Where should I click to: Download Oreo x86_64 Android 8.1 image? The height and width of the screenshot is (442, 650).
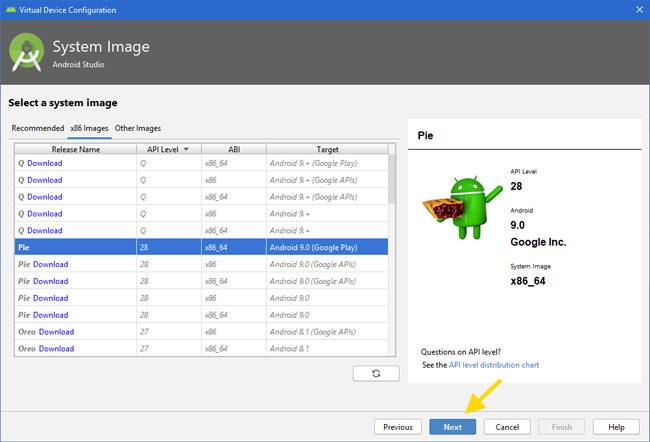coord(56,349)
